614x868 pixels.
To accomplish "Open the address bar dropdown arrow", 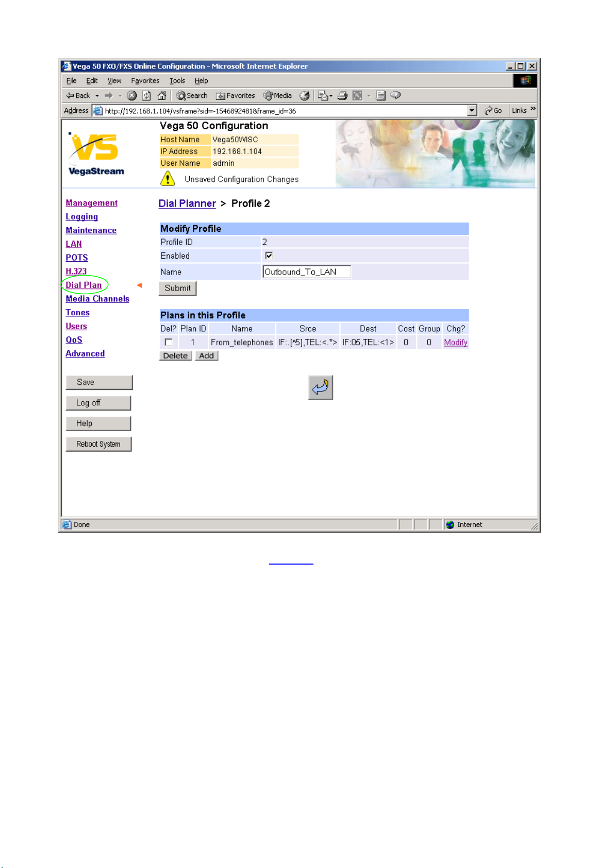I will (x=472, y=110).
